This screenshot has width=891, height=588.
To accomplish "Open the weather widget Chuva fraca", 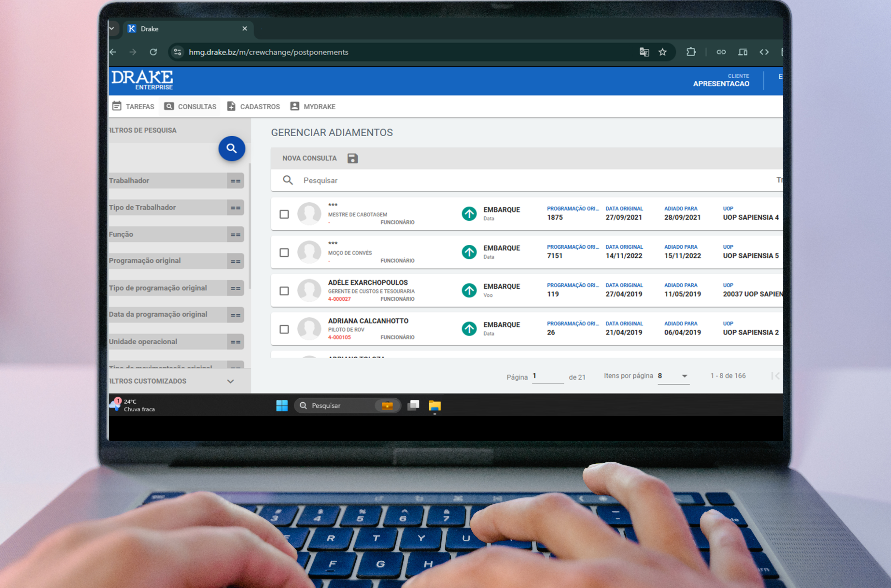I will (x=132, y=405).
